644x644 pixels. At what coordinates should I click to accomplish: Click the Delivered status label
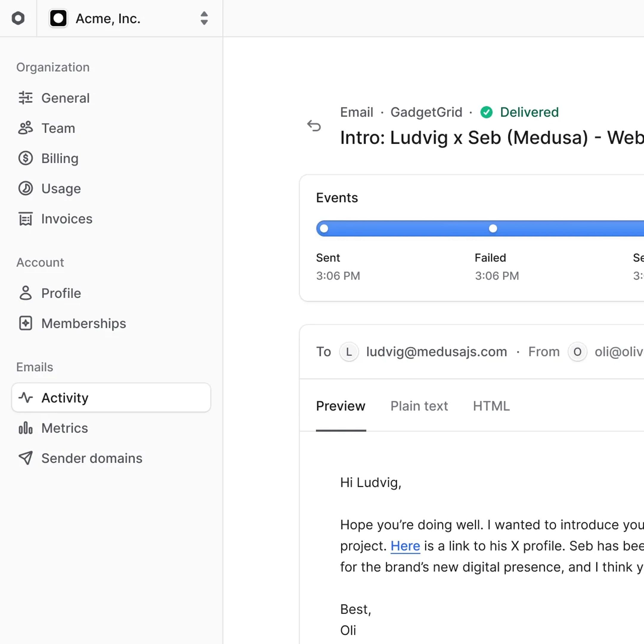click(529, 112)
